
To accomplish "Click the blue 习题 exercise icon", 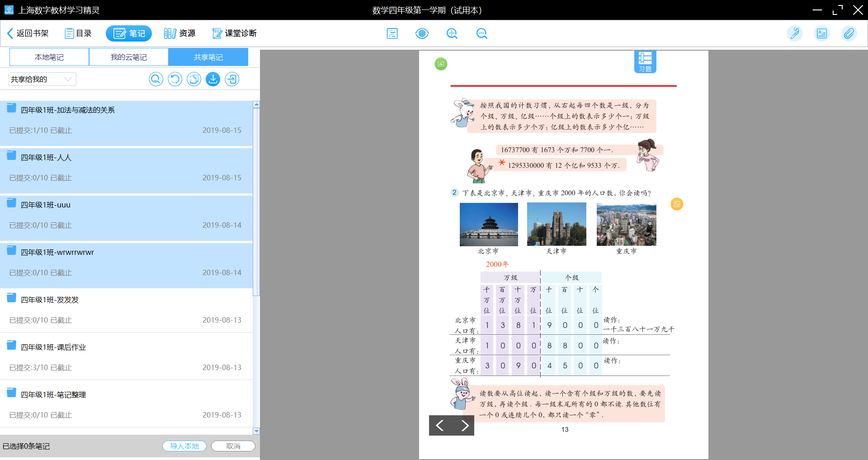I will pyautogui.click(x=645, y=61).
